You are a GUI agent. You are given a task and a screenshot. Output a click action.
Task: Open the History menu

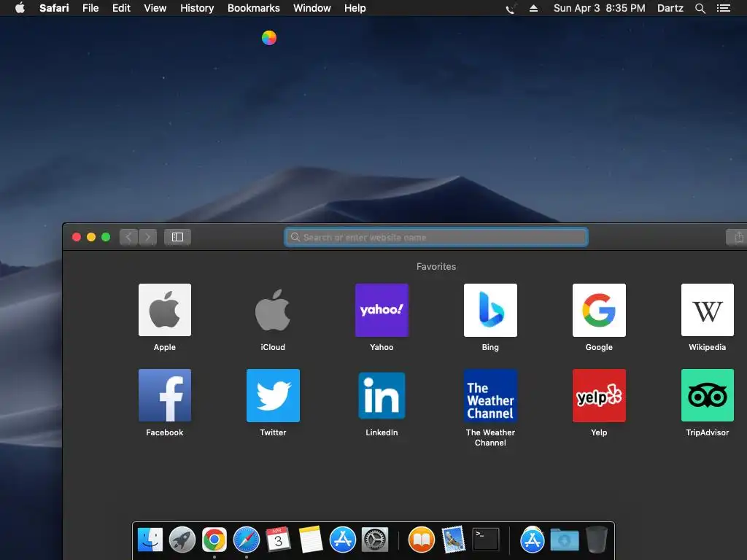[197, 8]
